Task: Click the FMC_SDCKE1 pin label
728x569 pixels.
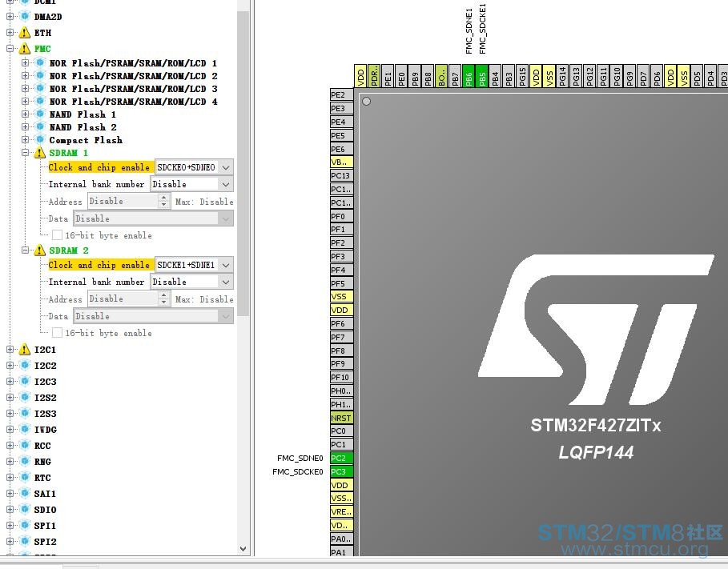Action: pos(482,29)
